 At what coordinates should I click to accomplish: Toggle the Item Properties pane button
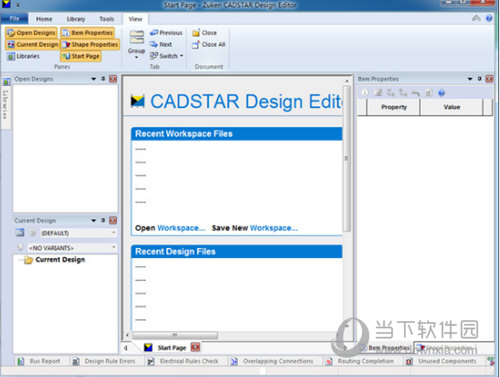tap(87, 33)
